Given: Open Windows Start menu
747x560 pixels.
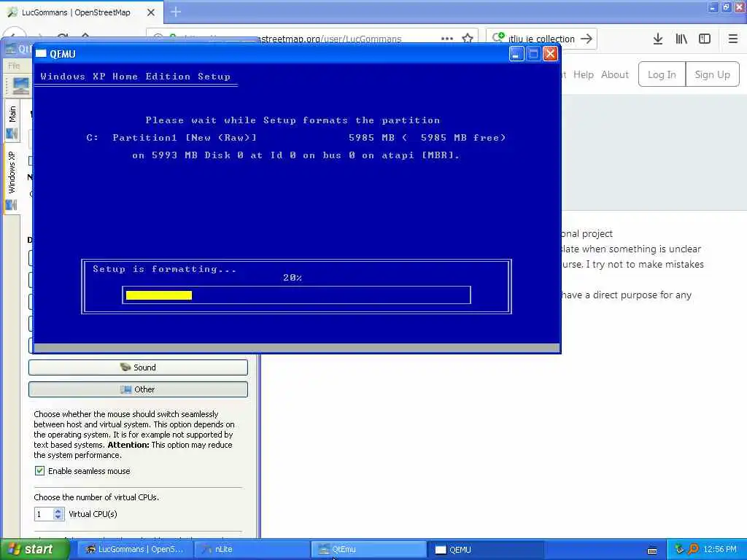Looking at the screenshot, I should pyautogui.click(x=34, y=550).
